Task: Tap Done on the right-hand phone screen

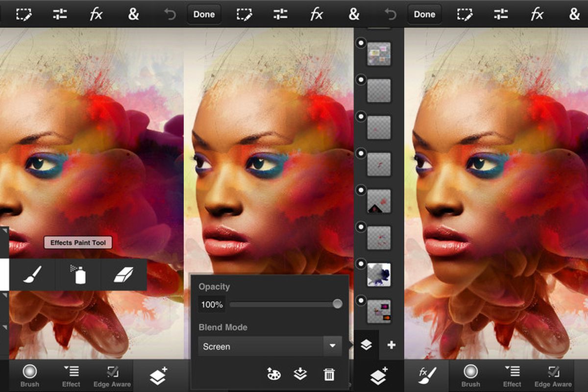Action: (x=424, y=14)
